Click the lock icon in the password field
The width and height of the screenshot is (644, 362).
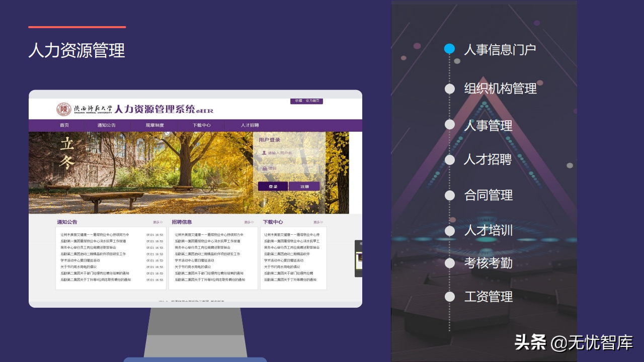(x=265, y=167)
